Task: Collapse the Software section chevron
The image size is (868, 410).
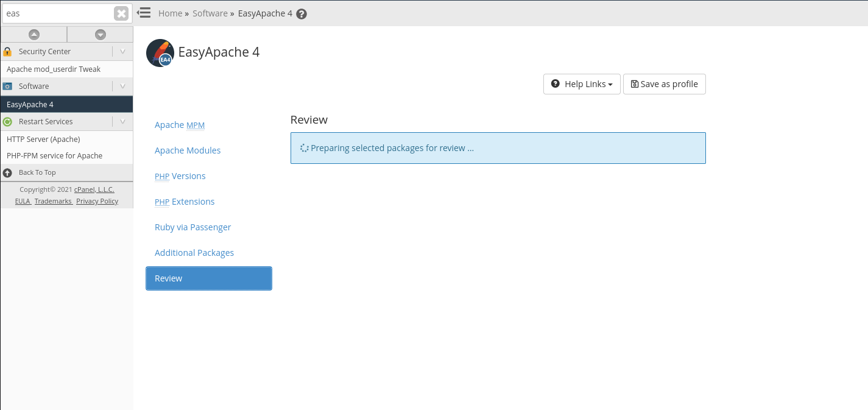Action: (x=122, y=87)
